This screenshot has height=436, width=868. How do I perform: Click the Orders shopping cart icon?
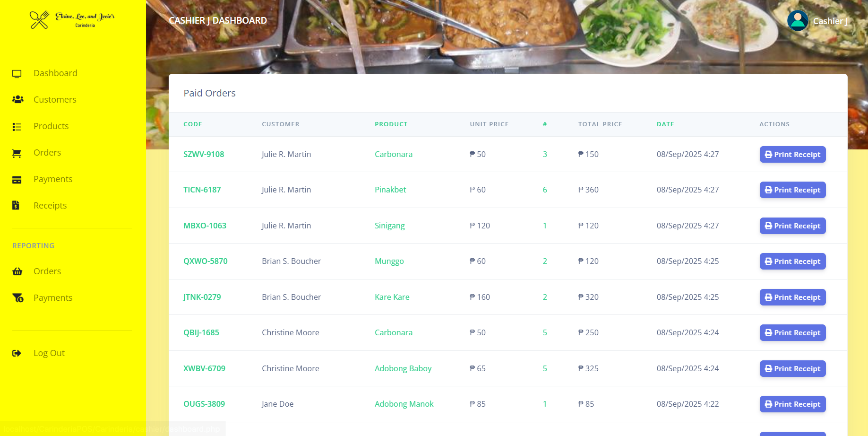(17, 153)
